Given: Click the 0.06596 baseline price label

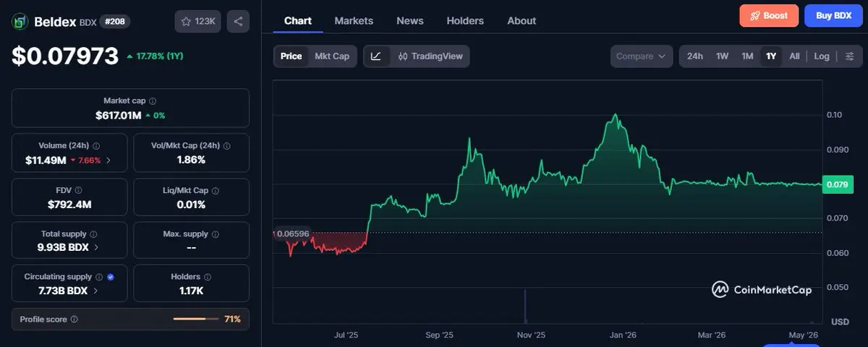Looking at the screenshot, I should [x=292, y=234].
